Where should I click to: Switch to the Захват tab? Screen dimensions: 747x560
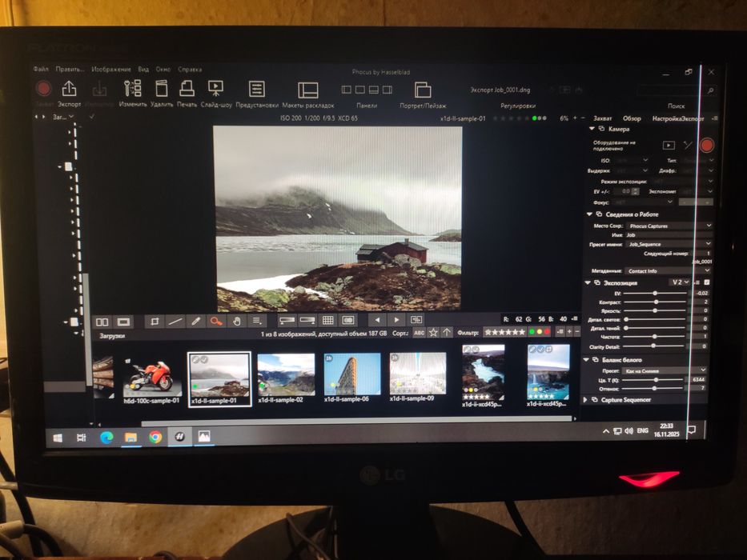point(603,118)
